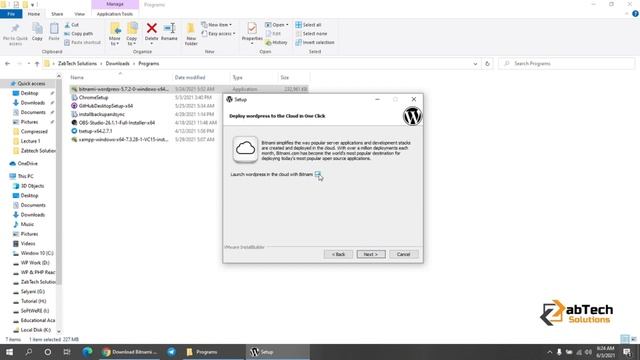Open the Application Tools tab
The height and width of the screenshot is (360, 640).
[x=115, y=14]
